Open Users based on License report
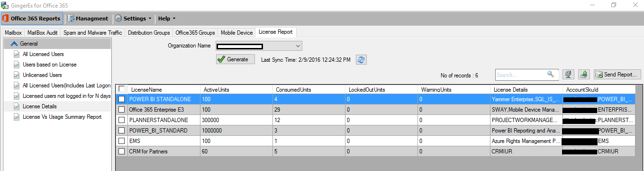This screenshot has height=171, width=644. [49, 65]
